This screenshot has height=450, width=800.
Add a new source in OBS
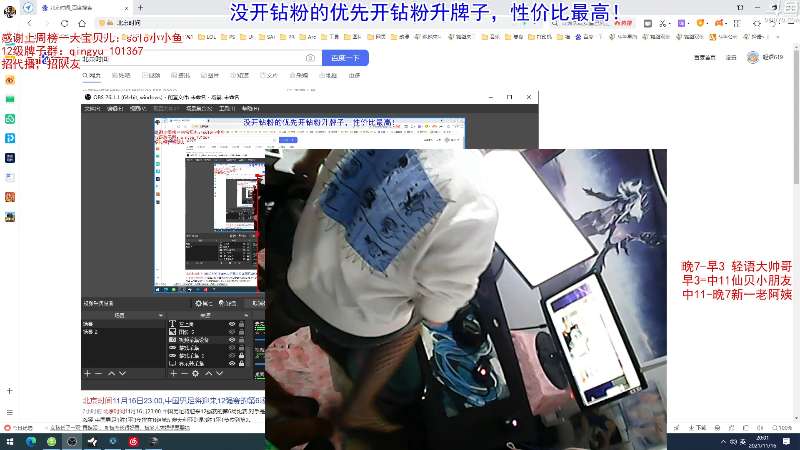point(173,373)
